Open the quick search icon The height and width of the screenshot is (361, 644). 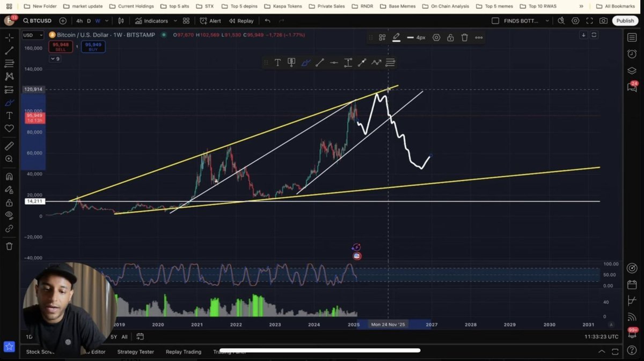tap(561, 21)
